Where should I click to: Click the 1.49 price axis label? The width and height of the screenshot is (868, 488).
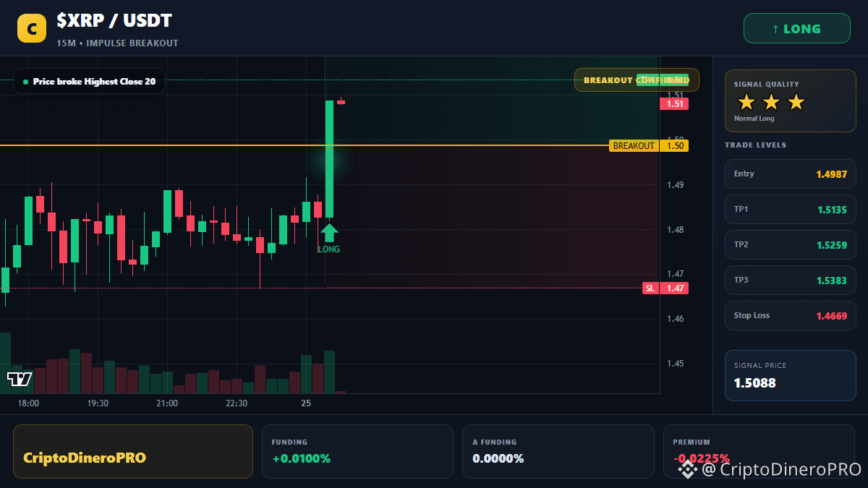click(675, 185)
